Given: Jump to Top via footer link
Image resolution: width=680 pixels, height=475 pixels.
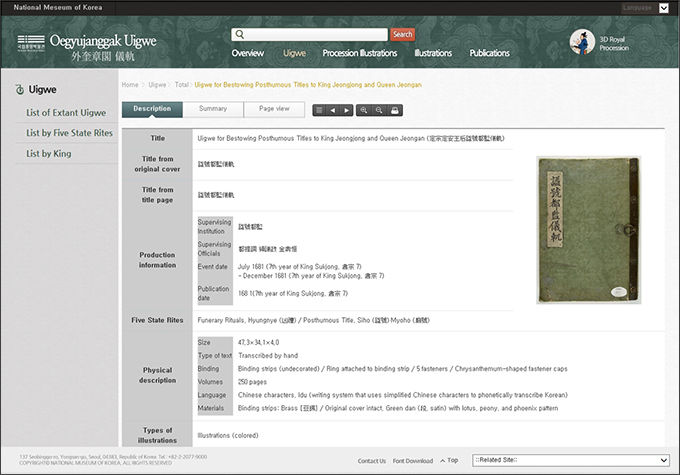Looking at the screenshot, I should [x=449, y=460].
